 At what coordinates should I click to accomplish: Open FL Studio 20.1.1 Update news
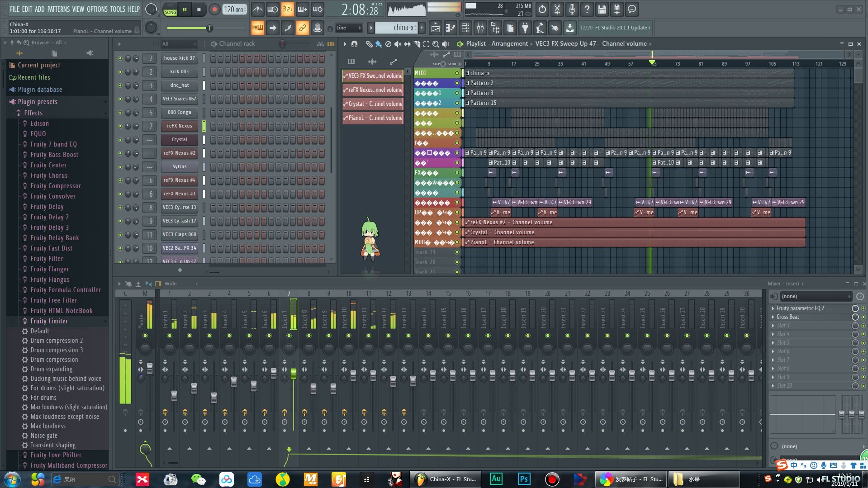pos(615,28)
